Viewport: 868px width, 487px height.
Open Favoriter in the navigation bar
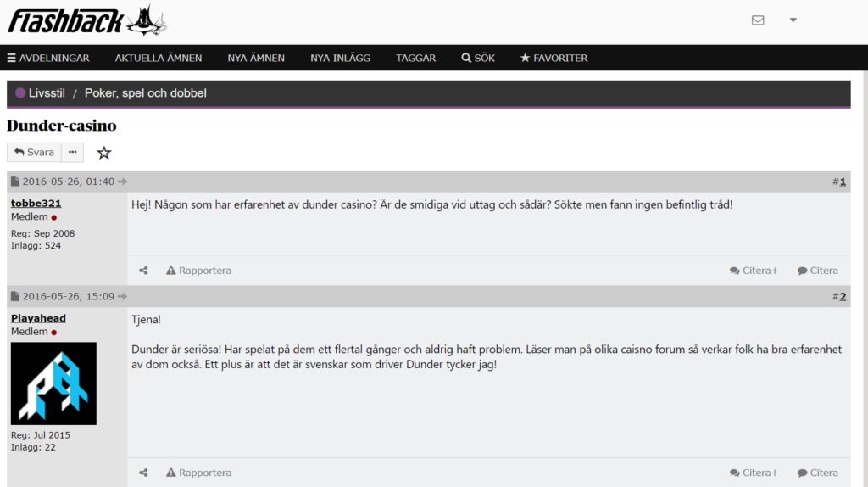pos(554,58)
